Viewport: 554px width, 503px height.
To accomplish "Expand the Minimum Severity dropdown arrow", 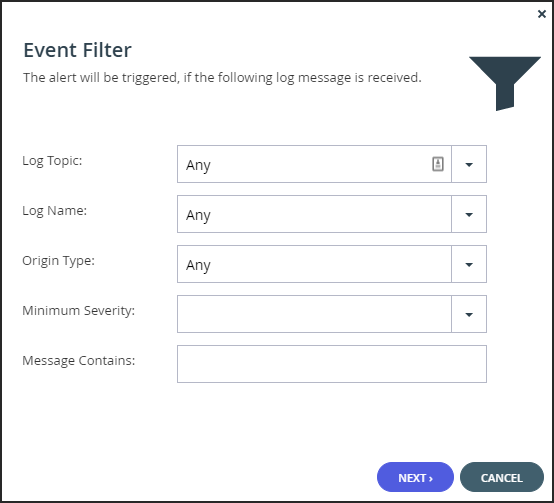I will click(x=469, y=314).
